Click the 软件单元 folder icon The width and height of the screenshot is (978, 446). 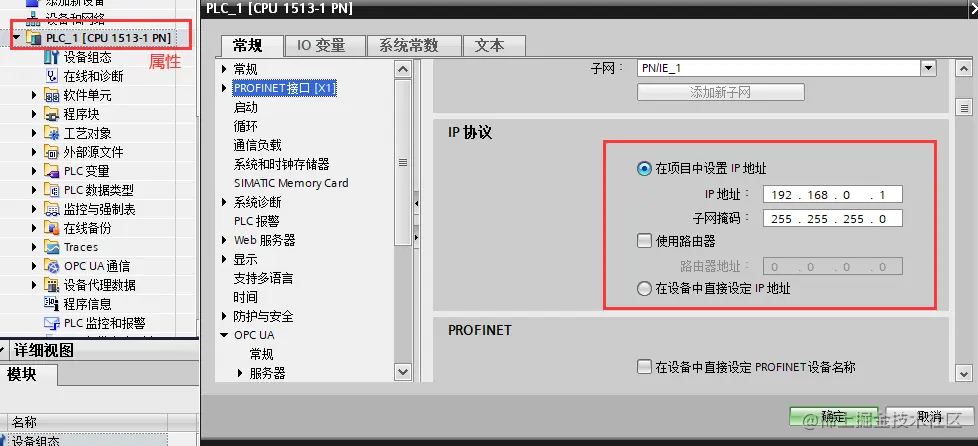pyautogui.click(x=52, y=95)
